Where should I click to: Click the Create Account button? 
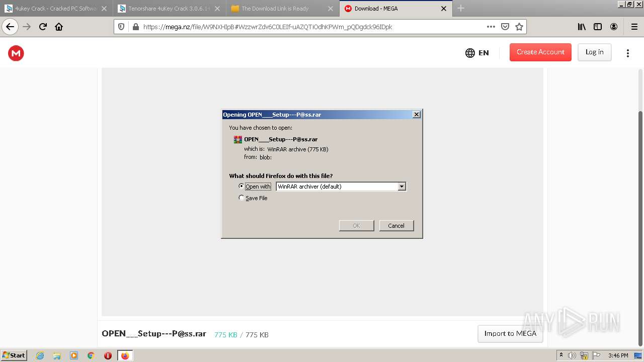[540, 52]
